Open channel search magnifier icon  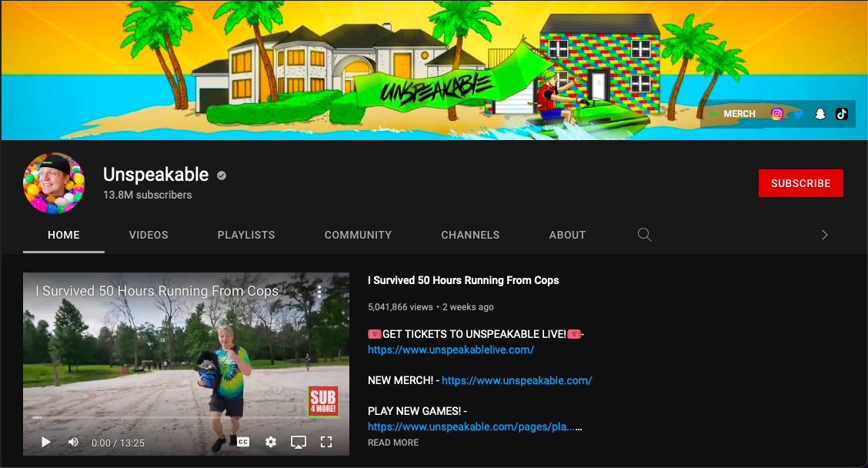pos(644,235)
